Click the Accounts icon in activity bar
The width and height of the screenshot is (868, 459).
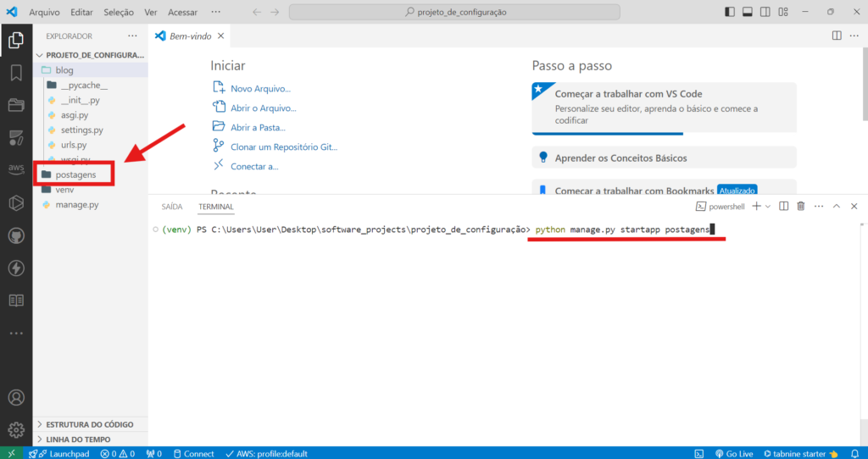(x=16, y=397)
